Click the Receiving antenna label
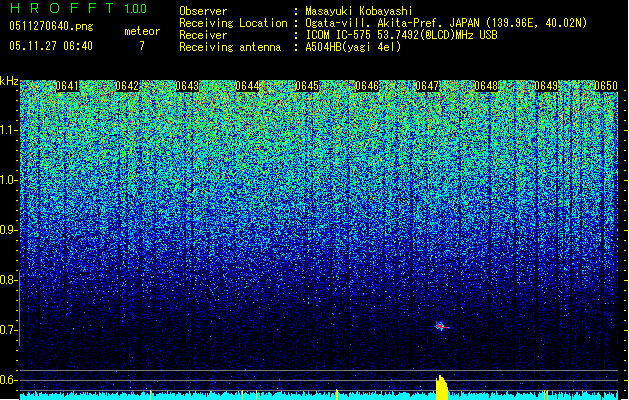The height and width of the screenshot is (400, 629). click(x=230, y=47)
